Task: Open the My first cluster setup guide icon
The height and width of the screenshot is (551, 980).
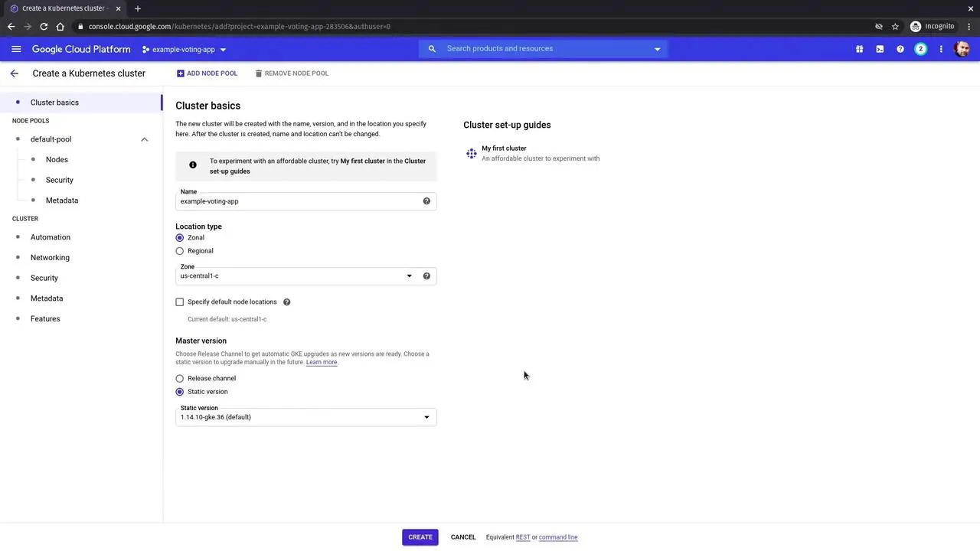Action: point(471,153)
